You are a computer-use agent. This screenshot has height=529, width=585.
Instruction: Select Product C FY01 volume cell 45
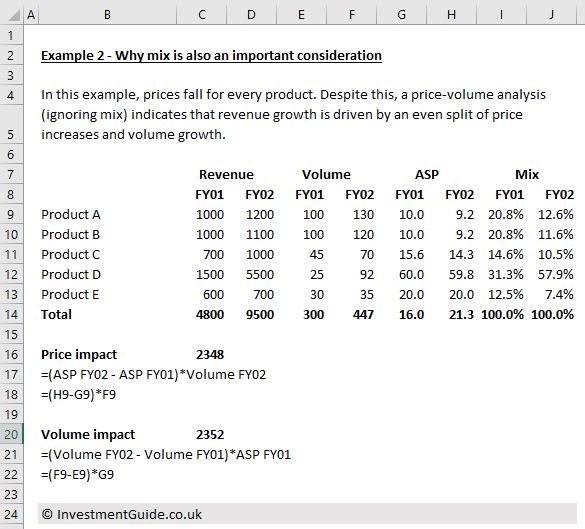[316, 254]
